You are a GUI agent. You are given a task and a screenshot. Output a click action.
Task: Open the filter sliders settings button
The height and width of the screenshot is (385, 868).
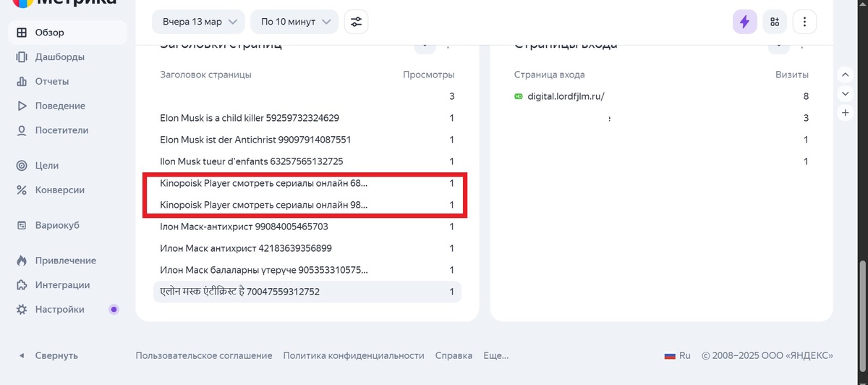click(356, 22)
